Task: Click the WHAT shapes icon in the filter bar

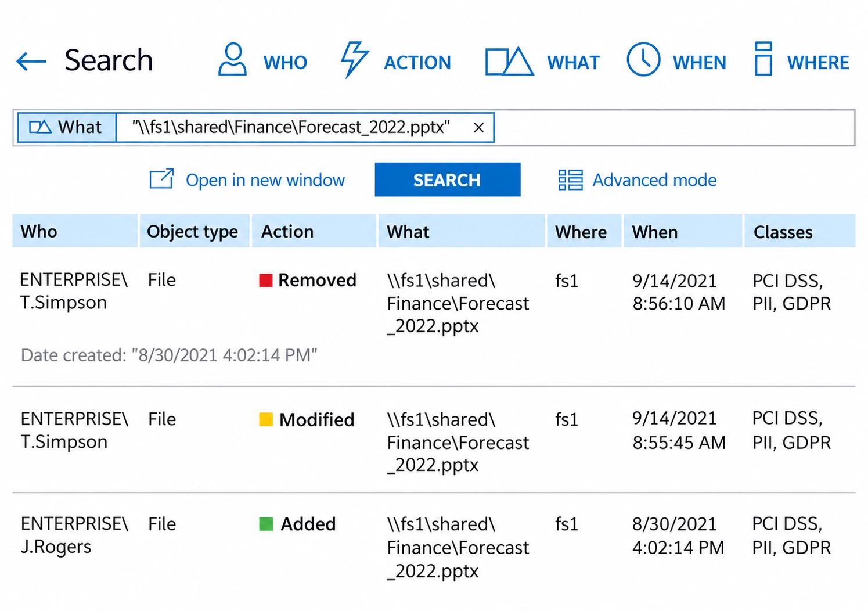Action: coord(509,62)
